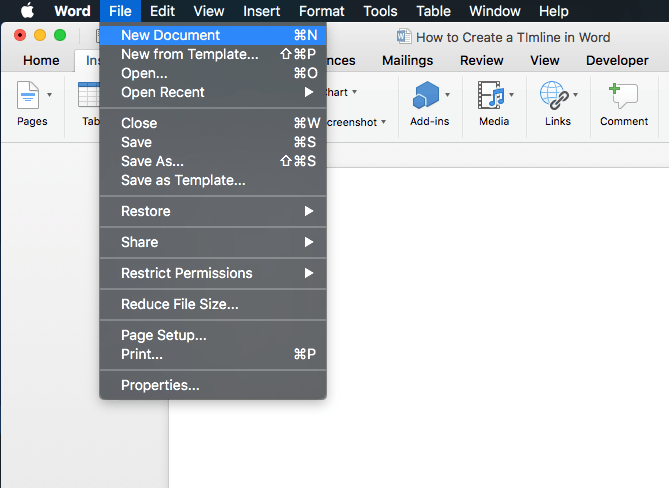Choose New Document from File menu
Screen dimensions: 669x488
(x=213, y=35)
